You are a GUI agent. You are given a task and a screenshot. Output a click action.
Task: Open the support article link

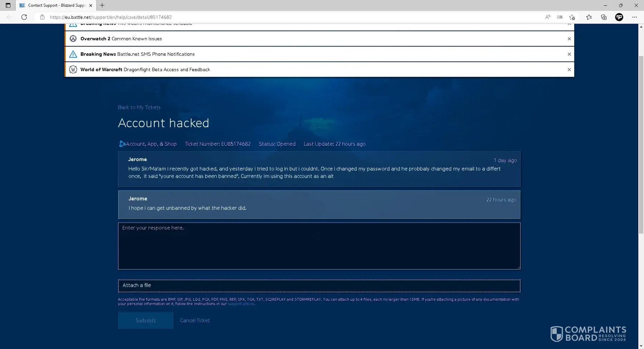pyautogui.click(x=241, y=304)
